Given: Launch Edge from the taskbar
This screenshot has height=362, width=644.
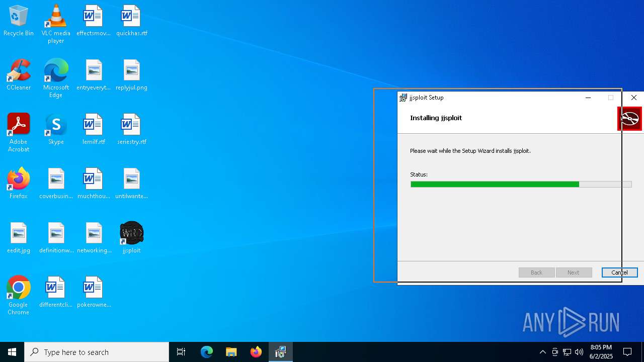Looking at the screenshot, I should (207, 352).
